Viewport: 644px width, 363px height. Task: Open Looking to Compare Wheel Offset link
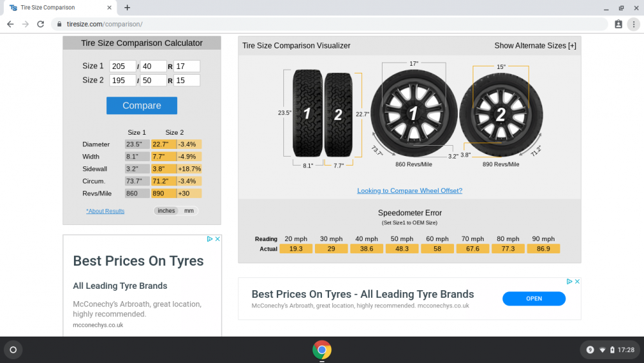click(410, 191)
